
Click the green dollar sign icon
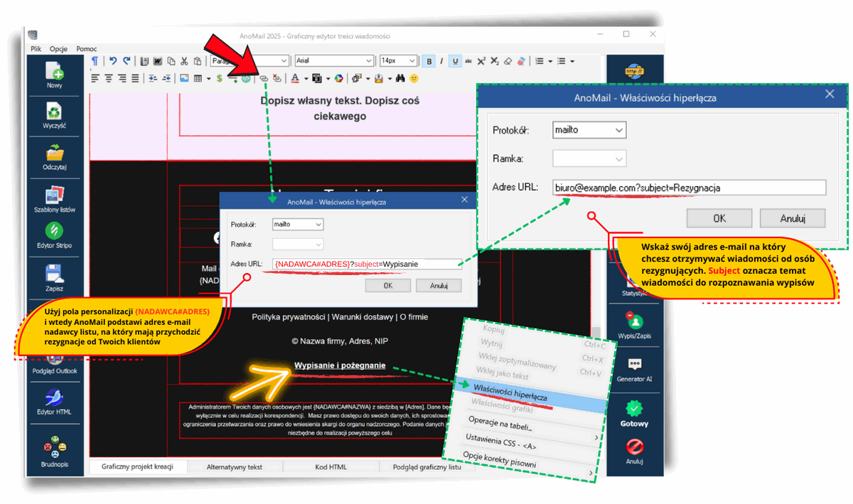tap(220, 78)
